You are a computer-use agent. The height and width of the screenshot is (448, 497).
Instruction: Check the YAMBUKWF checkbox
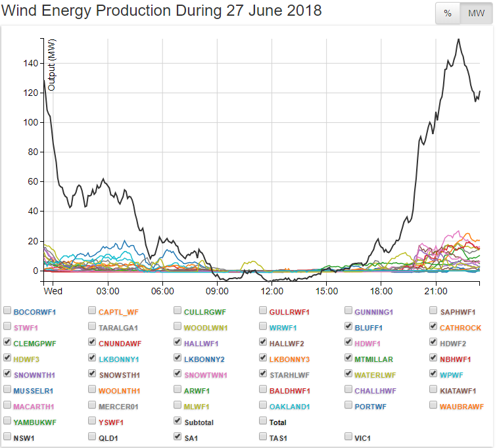[7, 421]
